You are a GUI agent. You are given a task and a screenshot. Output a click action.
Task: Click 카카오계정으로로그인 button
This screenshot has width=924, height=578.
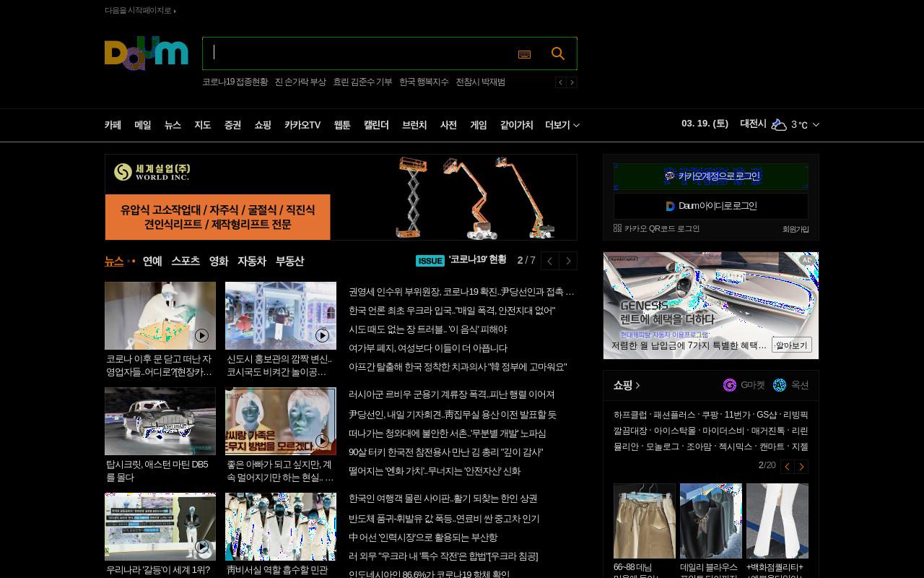pyautogui.click(x=711, y=176)
